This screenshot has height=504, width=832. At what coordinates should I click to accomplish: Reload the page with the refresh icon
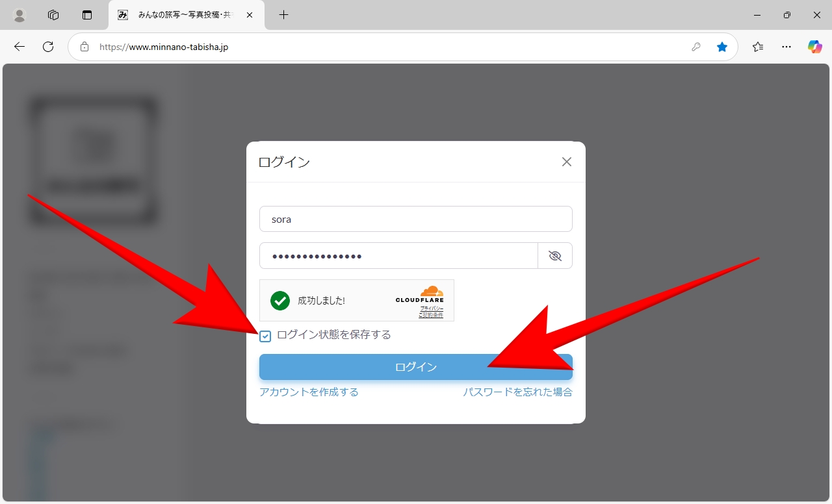48,47
